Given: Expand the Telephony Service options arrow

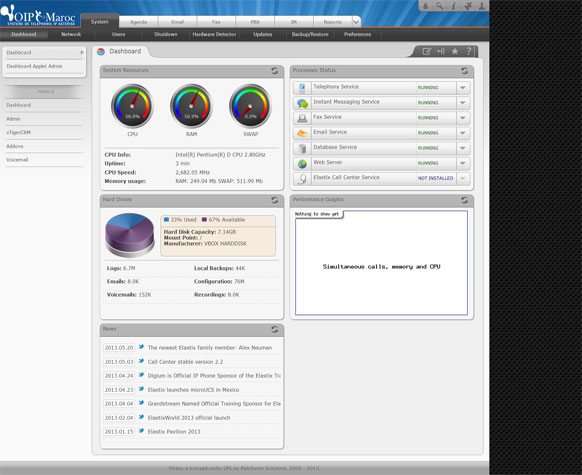Looking at the screenshot, I should pyautogui.click(x=463, y=88).
